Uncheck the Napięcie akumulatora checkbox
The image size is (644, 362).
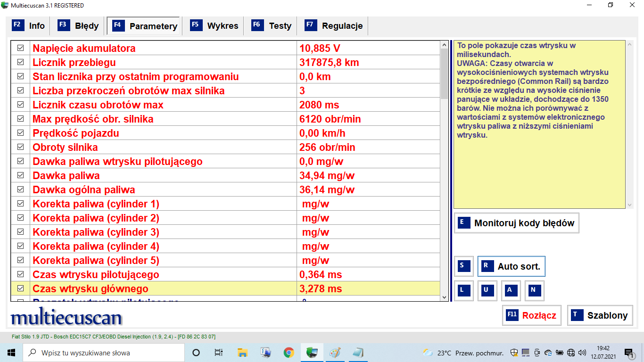20,48
